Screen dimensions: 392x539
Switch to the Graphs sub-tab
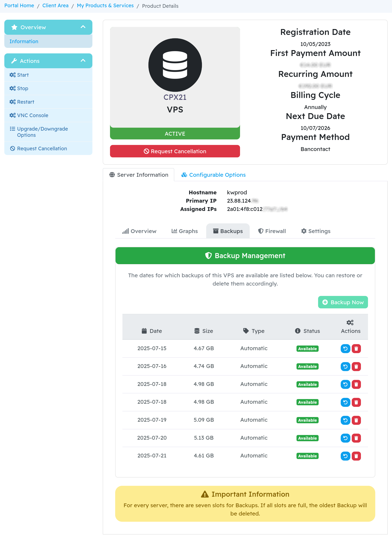(x=185, y=231)
